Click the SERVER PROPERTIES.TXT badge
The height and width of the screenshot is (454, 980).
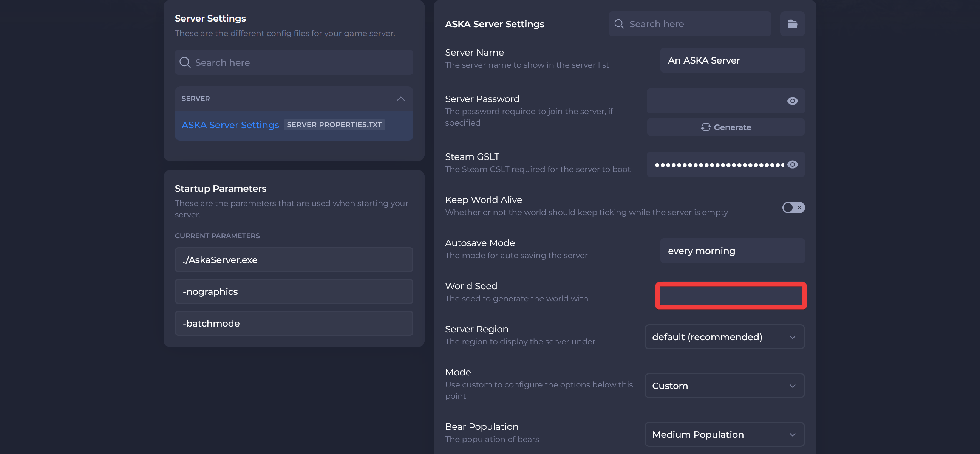tap(334, 124)
